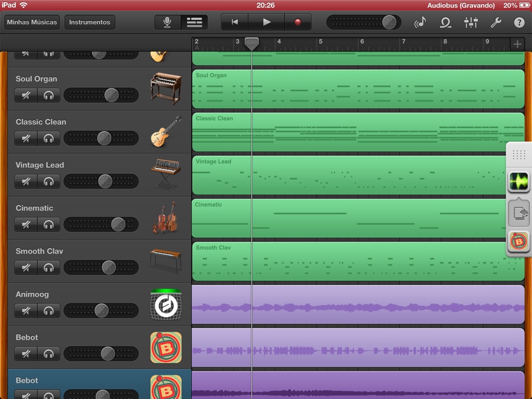Toggle the metronome note icon
Screen dimensions: 532x399
pyautogui.click(x=420, y=22)
